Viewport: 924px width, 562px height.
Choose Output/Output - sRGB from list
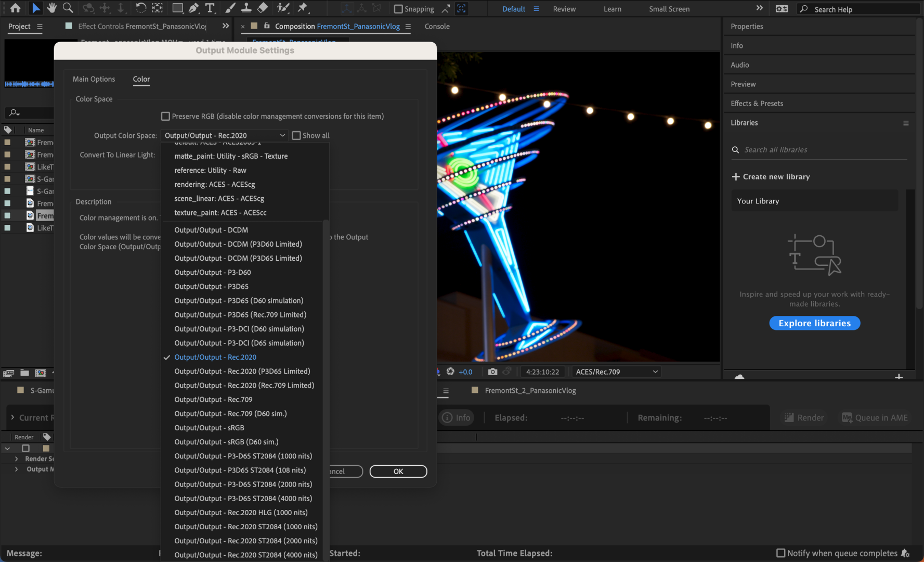209,428
